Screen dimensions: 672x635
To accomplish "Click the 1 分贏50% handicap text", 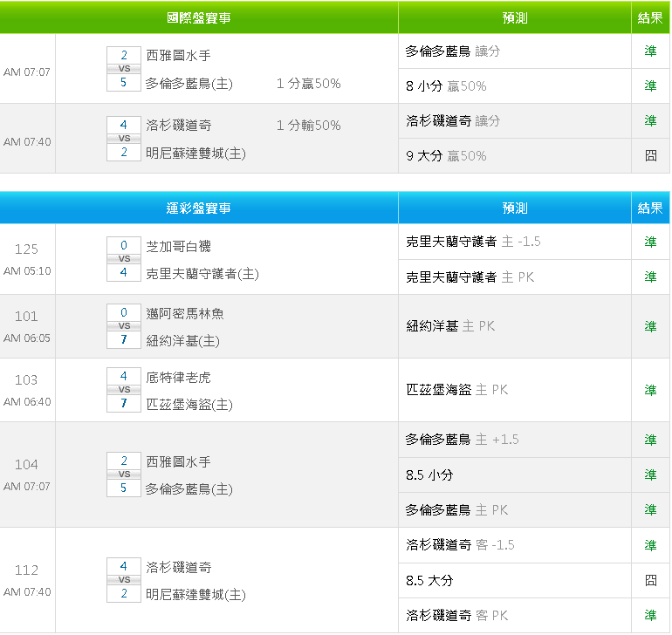I will (309, 83).
